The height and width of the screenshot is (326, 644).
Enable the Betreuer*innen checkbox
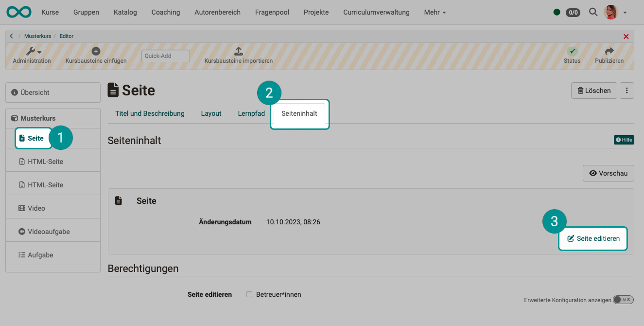click(x=249, y=294)
